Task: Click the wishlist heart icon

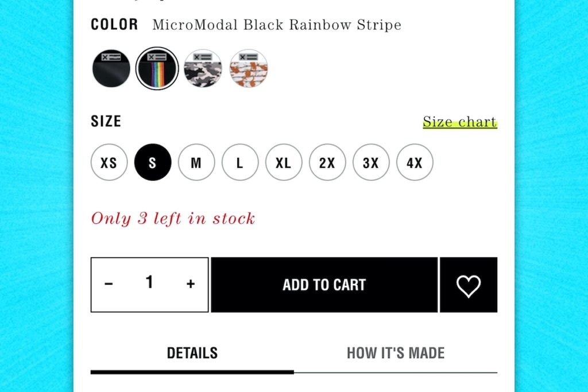Action: click(x=469, y=284)
